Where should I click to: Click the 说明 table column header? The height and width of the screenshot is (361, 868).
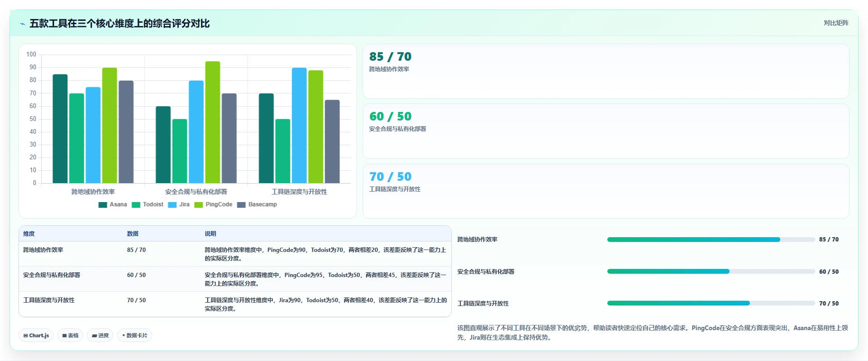tap(210, 234)
